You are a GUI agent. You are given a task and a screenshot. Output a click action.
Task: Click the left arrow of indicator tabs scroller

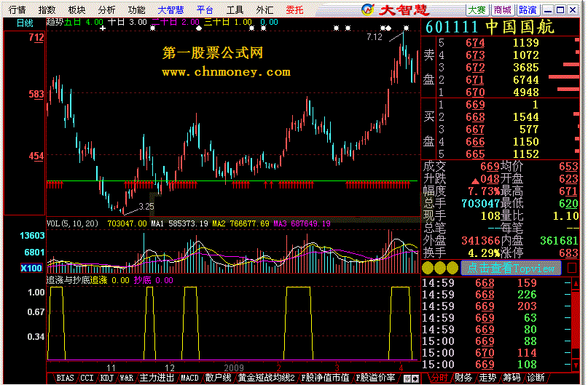click(407, 378)
